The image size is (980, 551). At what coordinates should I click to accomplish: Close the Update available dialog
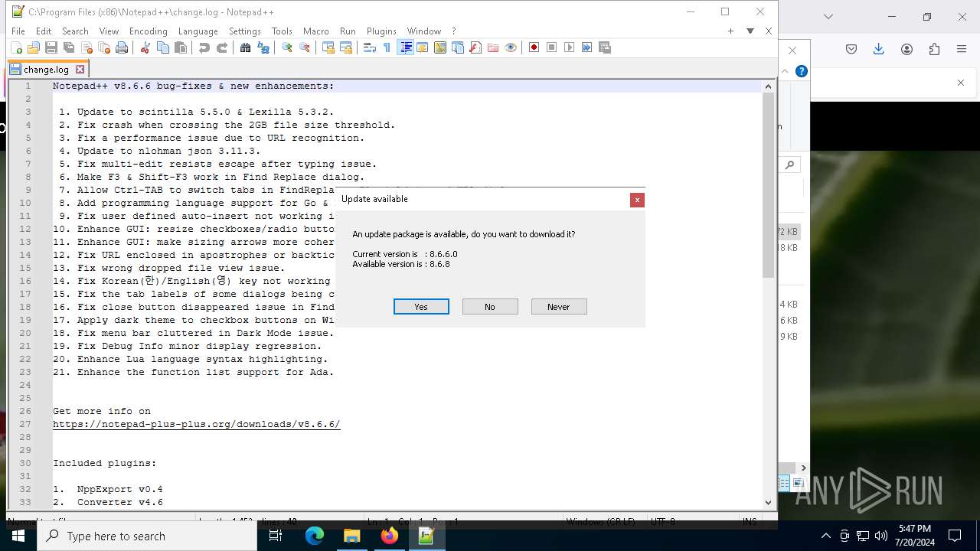pyautogui.click(x=637, y=200)
